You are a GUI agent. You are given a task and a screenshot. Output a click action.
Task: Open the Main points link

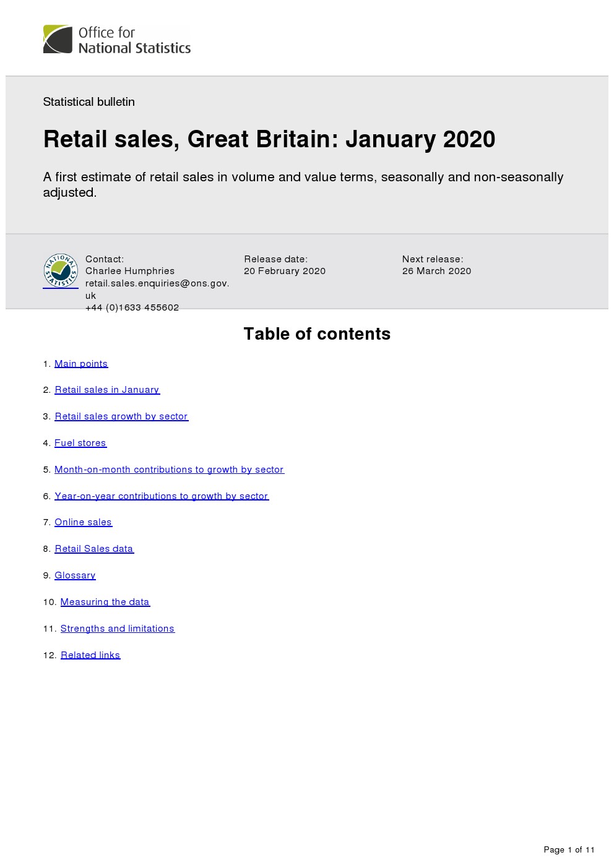(81, 364)
